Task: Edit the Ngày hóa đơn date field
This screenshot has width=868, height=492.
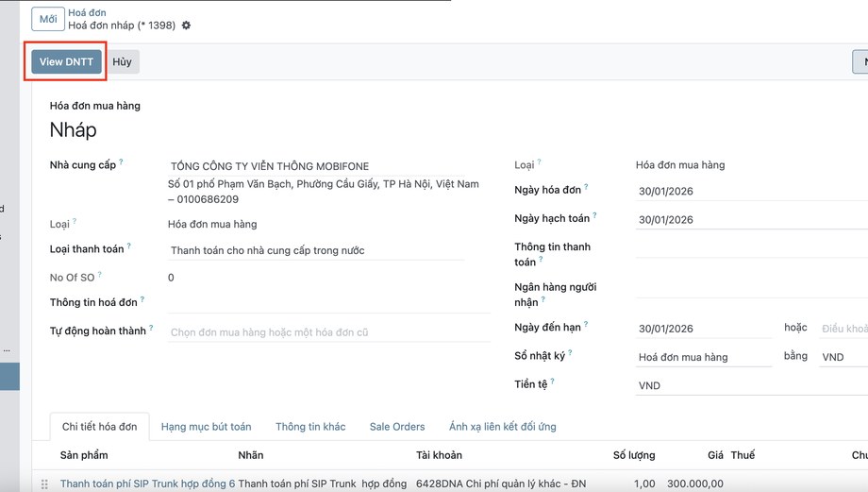Action: coord(752,191)
